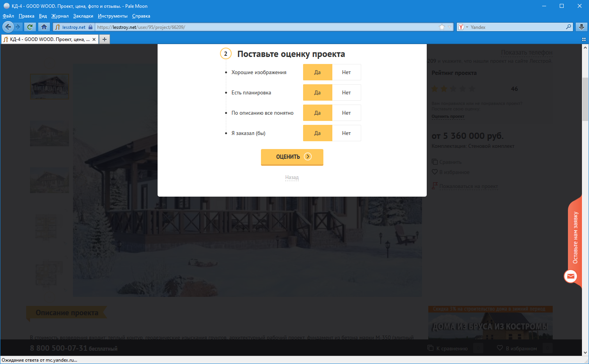This screenshot has height=364, width=589.
Task: Open the address bar history dropdown
Action: 449,27
